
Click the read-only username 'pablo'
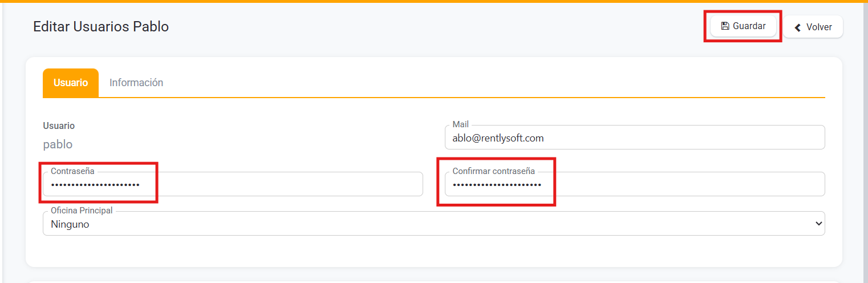click(58, 144)
